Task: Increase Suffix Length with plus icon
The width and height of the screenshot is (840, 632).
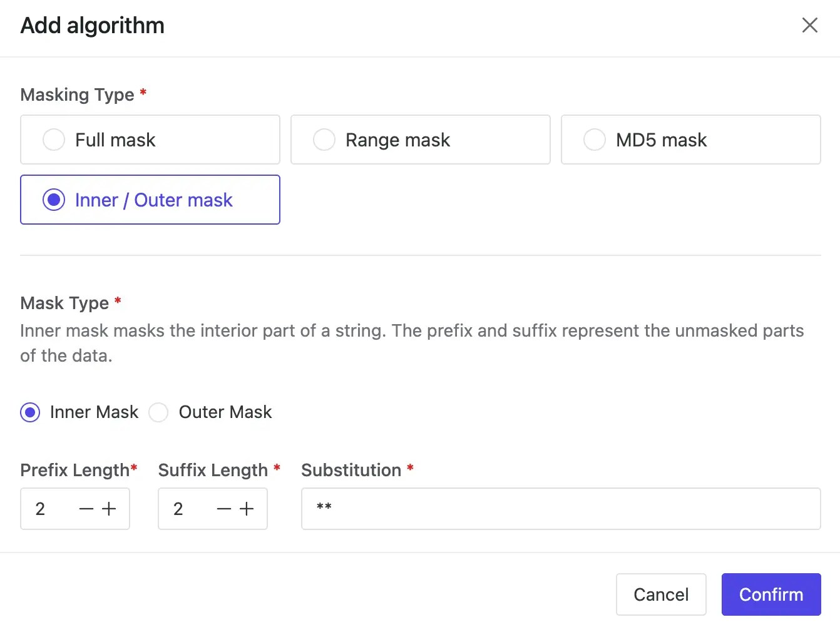Action: pyautogui.click(x=247, y=509)
